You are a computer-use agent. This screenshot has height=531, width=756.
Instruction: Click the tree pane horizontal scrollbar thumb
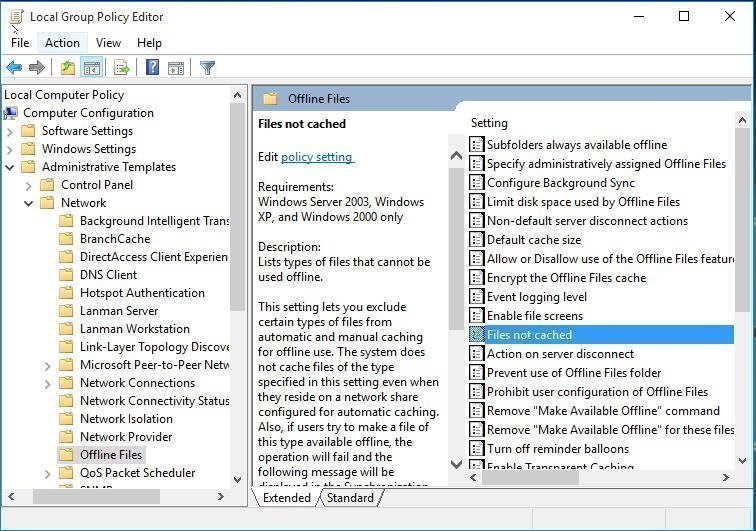click(96, 496)
